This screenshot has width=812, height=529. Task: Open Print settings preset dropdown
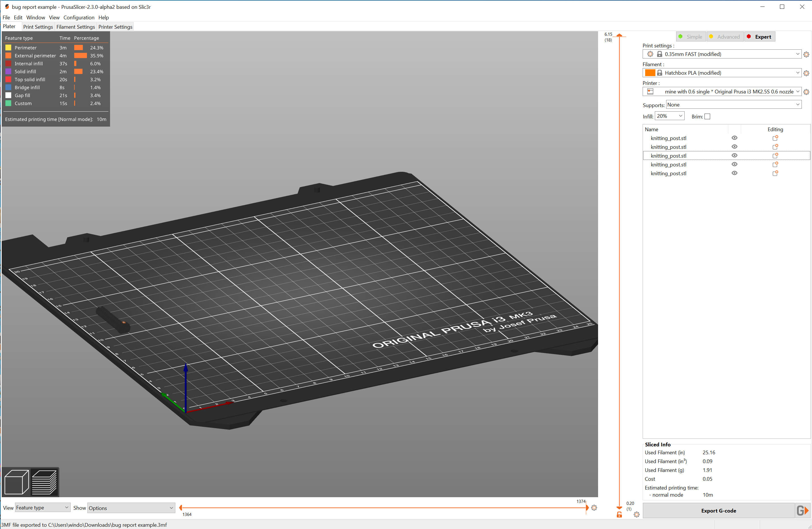(722, 54)
